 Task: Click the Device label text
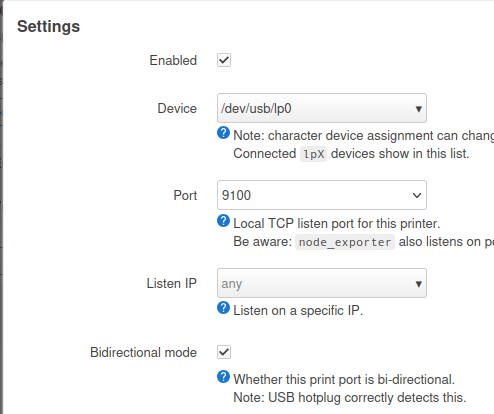pos(177,108)
